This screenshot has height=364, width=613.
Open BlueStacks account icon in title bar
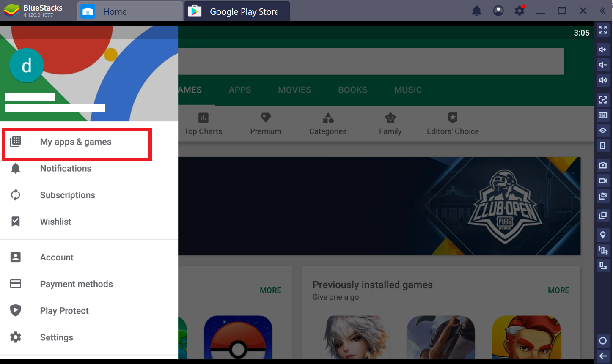(498, 11)
